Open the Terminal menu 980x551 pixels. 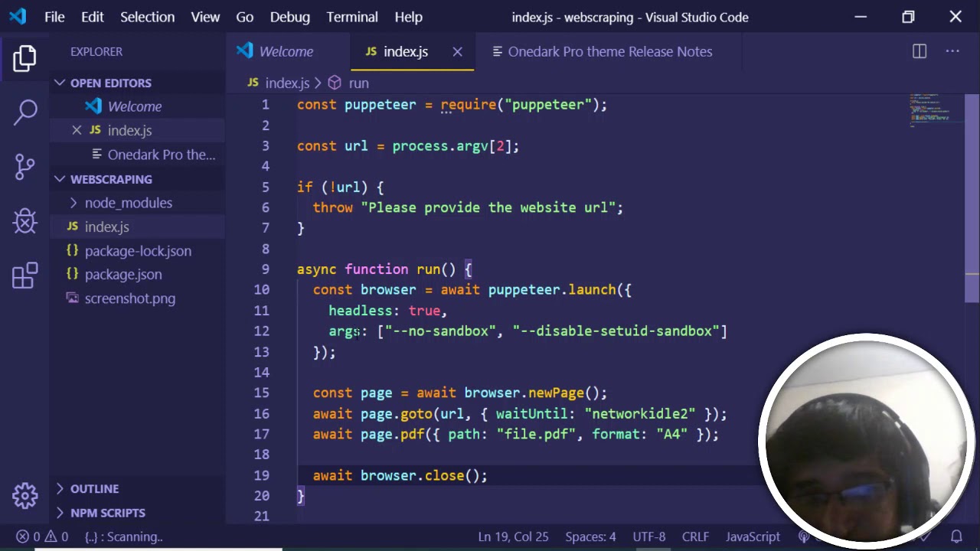pos(351,17)
